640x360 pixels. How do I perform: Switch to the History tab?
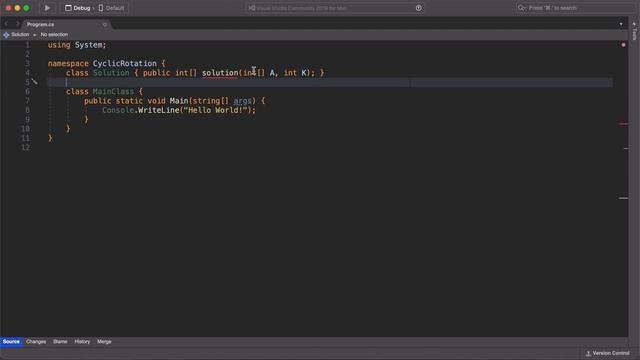(x=82, y=342)
